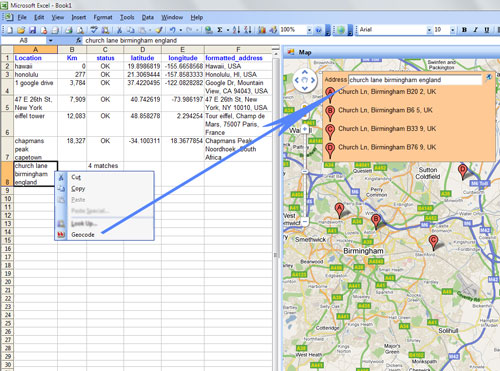
Task: Open the Arial font name dropdown
Action: [x=429, y=30]
